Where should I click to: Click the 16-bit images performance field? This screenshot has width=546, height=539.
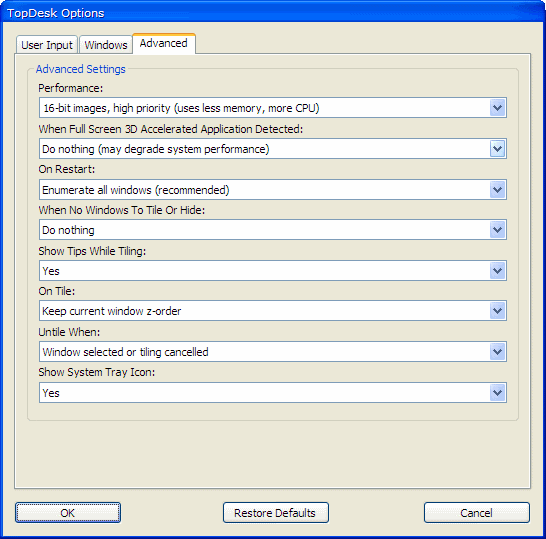click(x=273, y=108)
